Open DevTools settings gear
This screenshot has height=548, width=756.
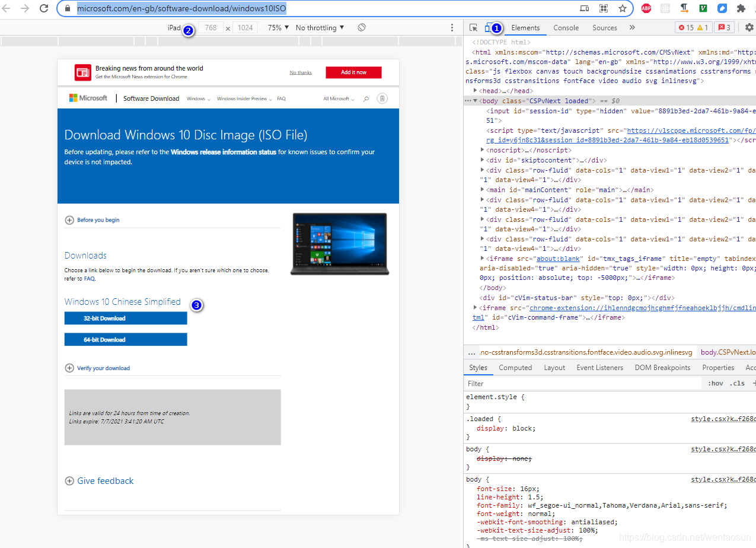[x=749, y=27]
